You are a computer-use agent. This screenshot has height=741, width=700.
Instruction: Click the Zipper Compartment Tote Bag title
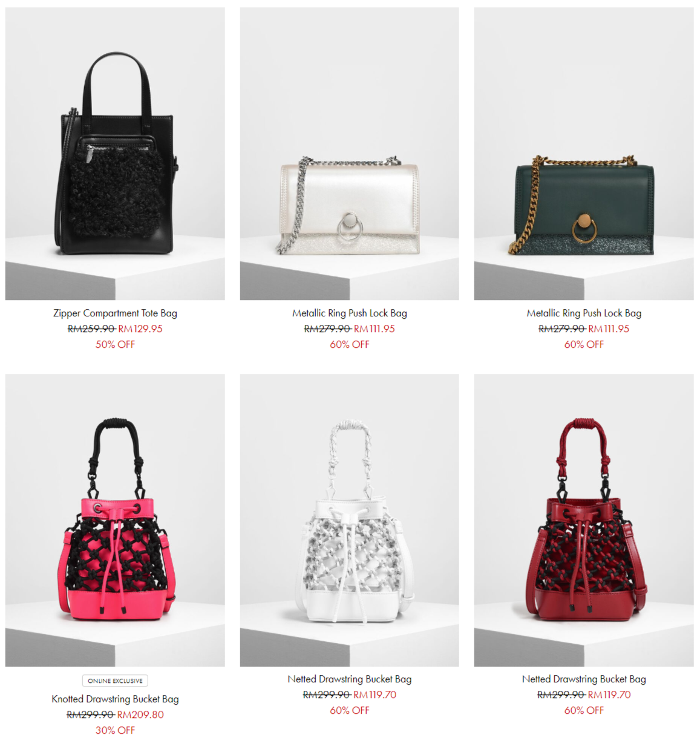(115, 313)
